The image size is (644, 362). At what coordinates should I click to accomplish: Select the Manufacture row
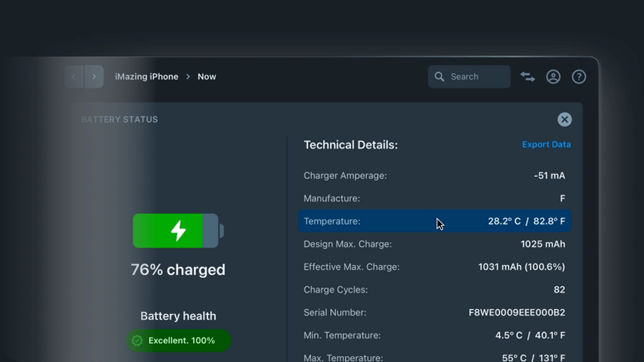click(434, 198)
